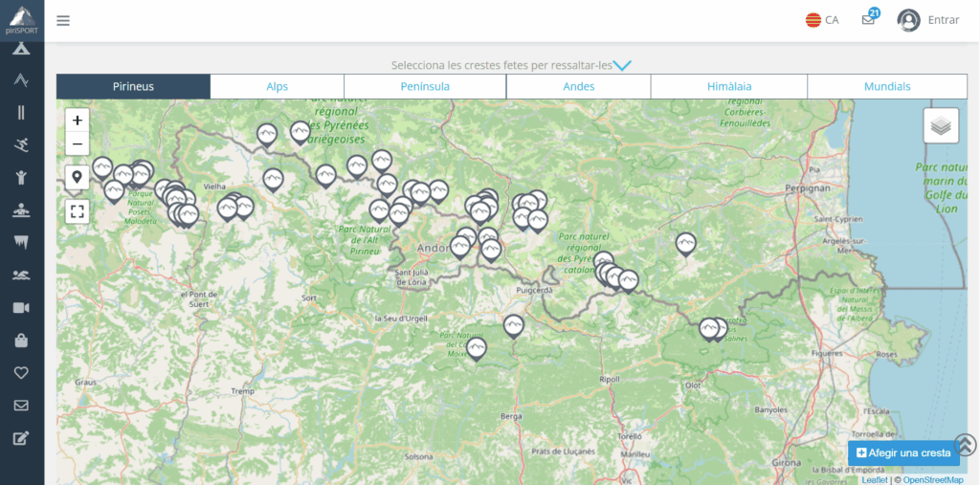Open the mountain ridge line sidebar icon
The image size is (980, 485).
pyautogui.click(x=21, y=80)
